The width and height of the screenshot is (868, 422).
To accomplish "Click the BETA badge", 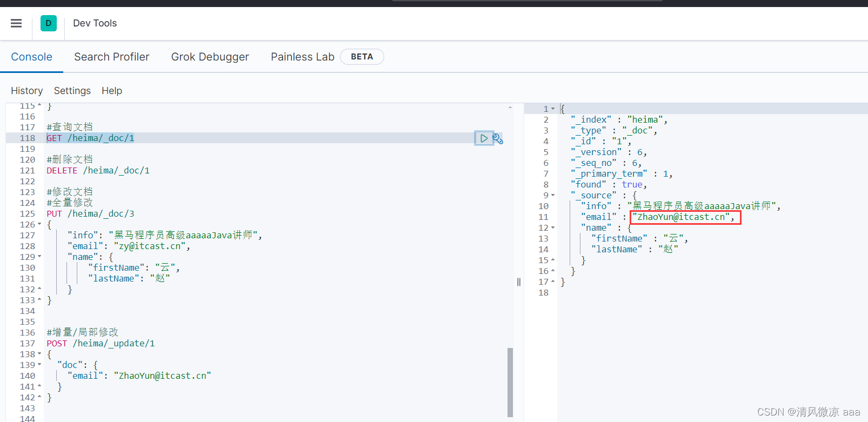I will click(x=362, y=57).
